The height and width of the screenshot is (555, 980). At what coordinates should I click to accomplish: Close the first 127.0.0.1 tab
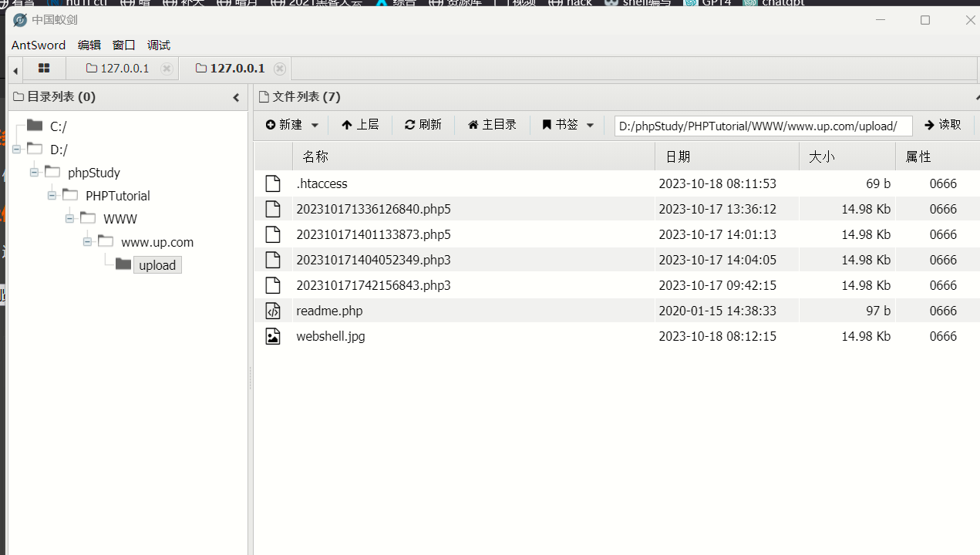167,69
